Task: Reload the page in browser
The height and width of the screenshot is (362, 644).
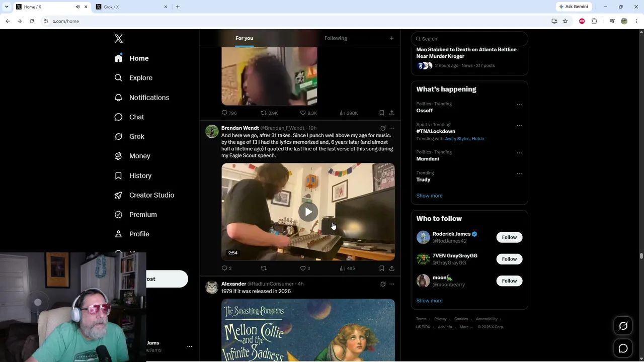Action: pos(32,21)
